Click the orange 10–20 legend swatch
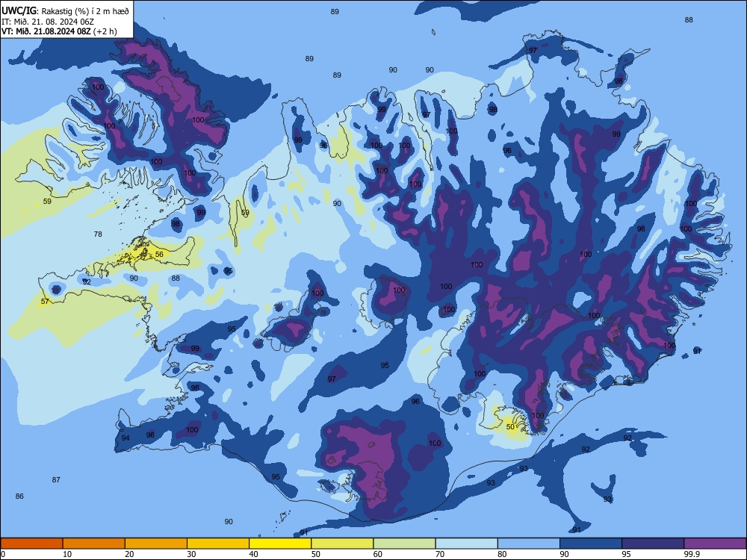 click(x=94, y=544)
